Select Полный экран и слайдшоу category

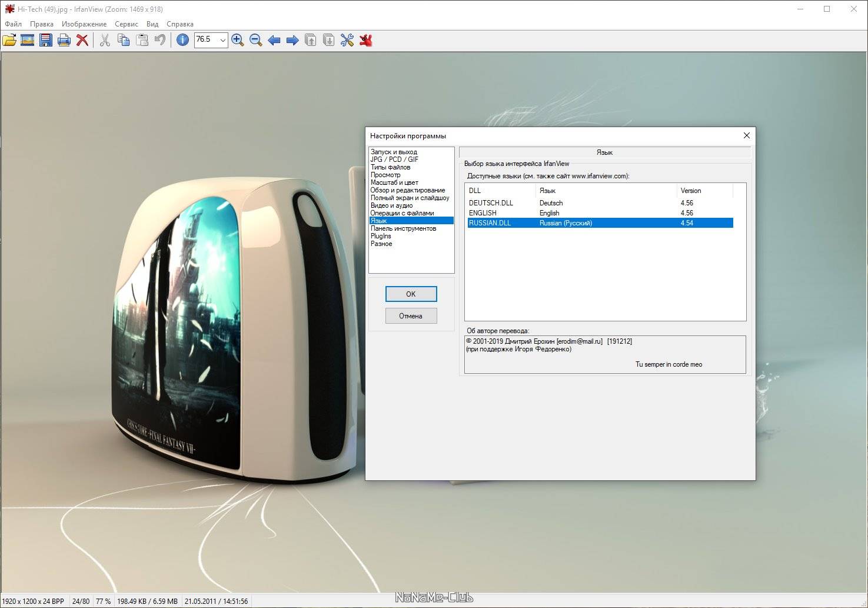point(410,198)
